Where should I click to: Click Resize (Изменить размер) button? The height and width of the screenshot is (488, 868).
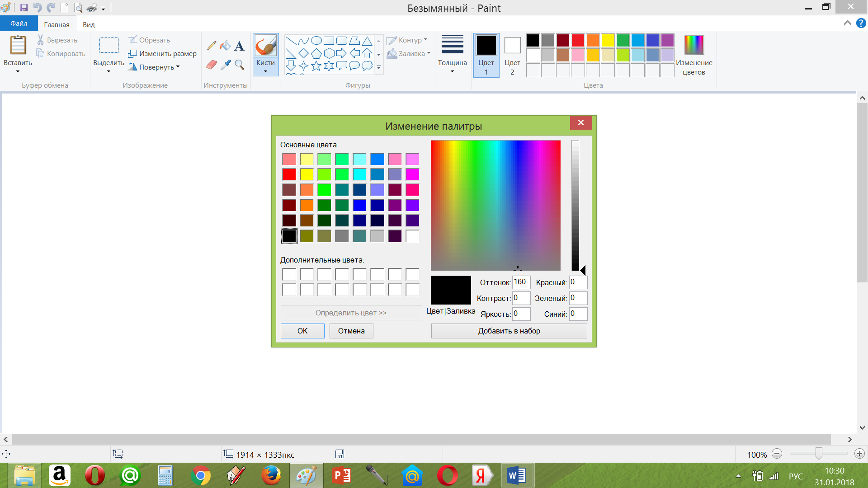tap(162, 53)
